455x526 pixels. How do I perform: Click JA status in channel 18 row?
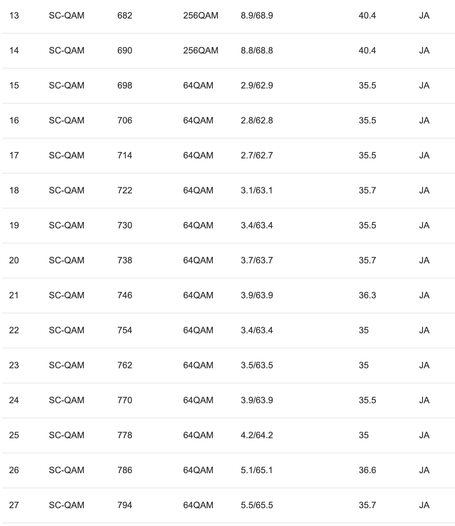424,190
